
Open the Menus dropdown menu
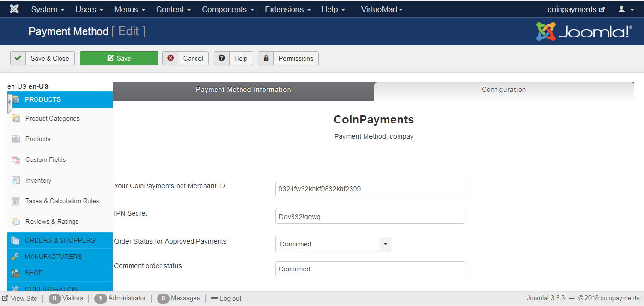[x=130, y=9]
